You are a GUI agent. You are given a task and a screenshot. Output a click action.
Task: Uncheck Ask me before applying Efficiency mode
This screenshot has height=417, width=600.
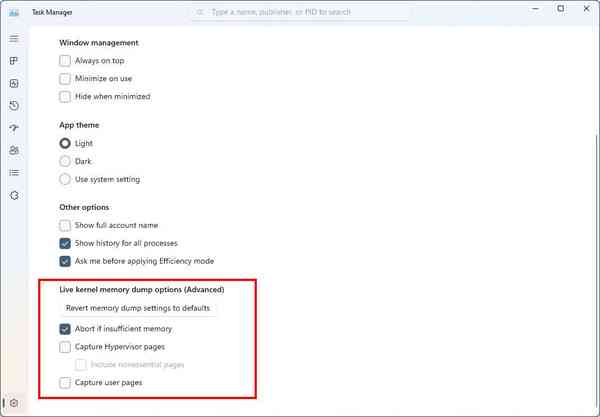(65, 261)
